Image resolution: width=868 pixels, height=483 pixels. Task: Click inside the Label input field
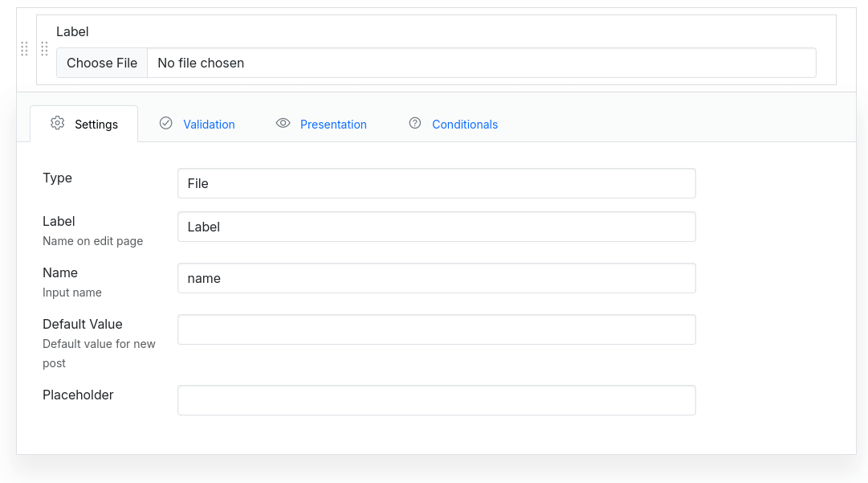pyautogui.click(x=436, y=227)
